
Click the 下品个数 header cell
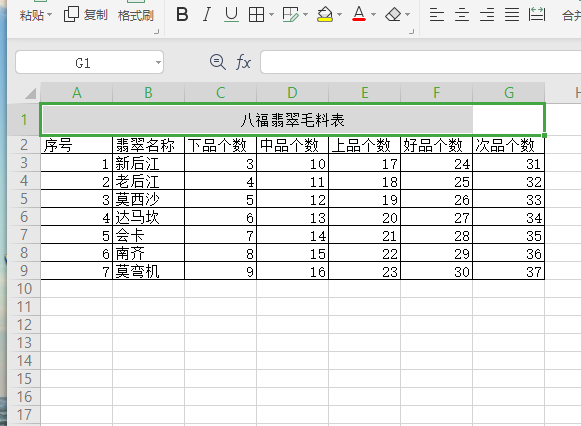pos(220,145)
